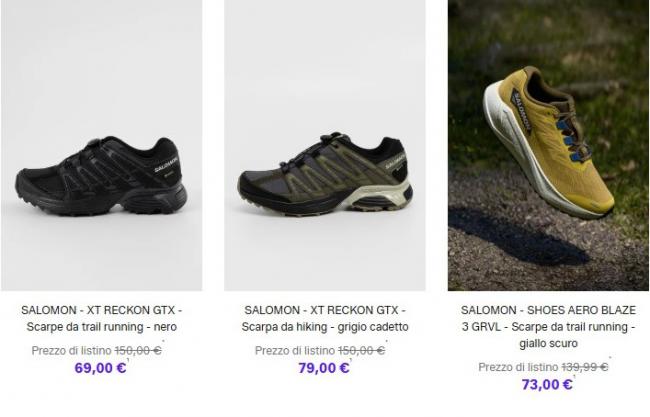Click the Salomon logo on the grey-green shoe

pos(395,160)
